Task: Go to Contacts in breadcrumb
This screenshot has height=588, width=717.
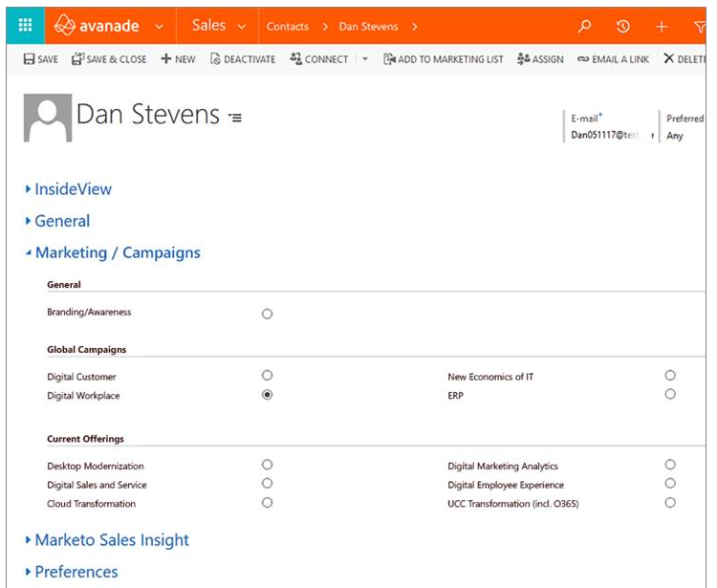Action: (x=288, y=27)
